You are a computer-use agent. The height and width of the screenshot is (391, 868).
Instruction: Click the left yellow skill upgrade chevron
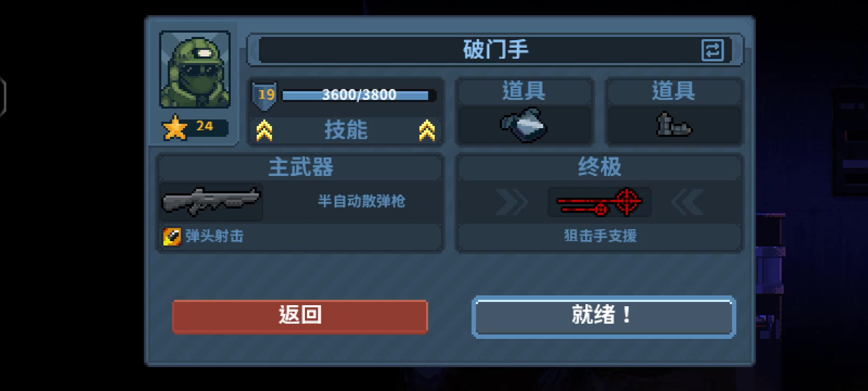click(264, 130)
